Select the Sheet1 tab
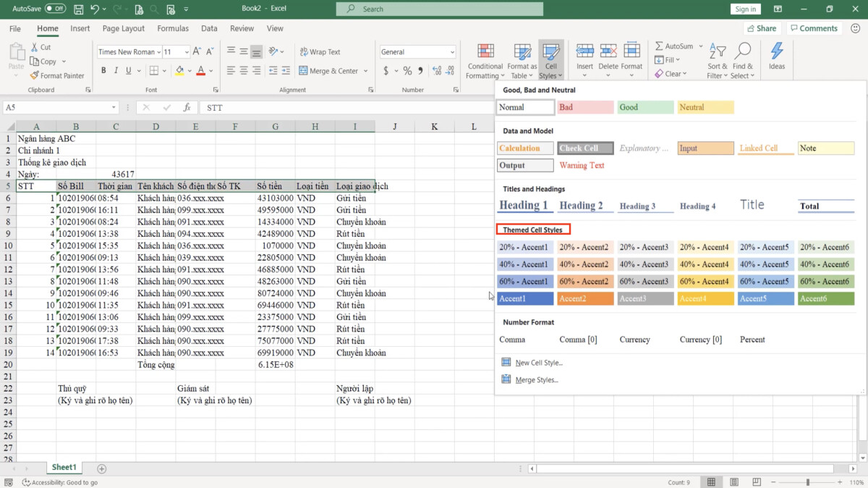The height and width of the screenshot is (488, 868). point(64,468)
